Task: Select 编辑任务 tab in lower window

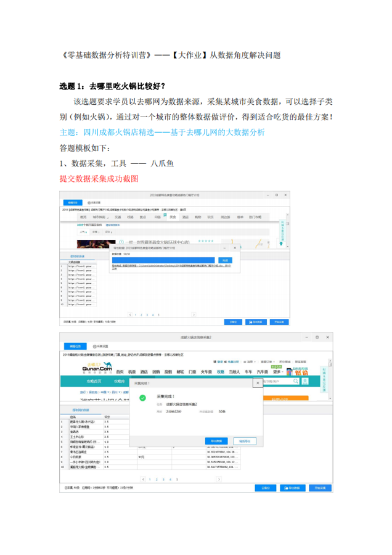Action: 75,346
